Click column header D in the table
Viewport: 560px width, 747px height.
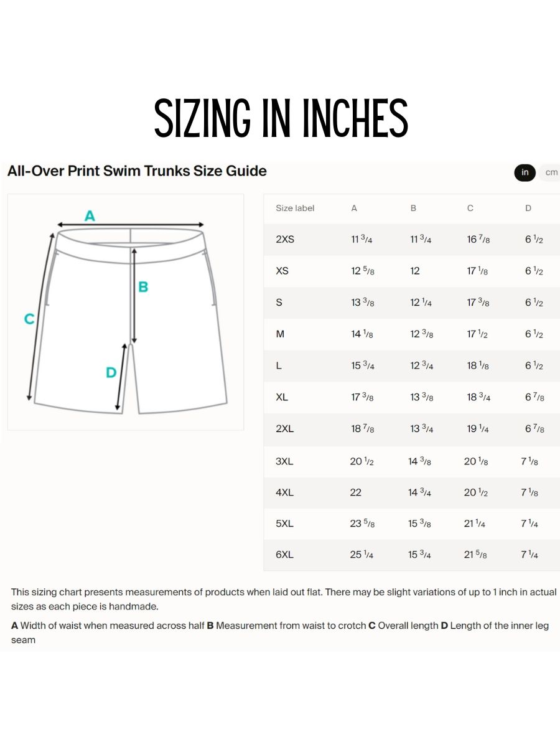pyautogui.click(x=528, y=208)
